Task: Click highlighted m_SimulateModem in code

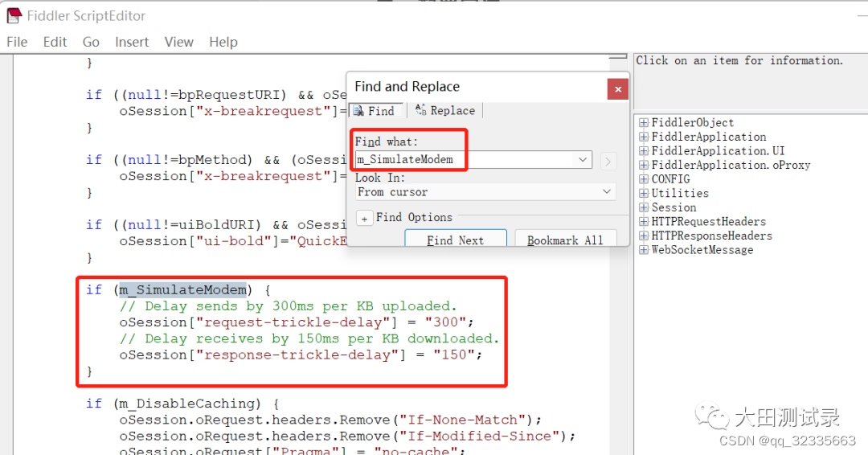Action: coord(183,290)
